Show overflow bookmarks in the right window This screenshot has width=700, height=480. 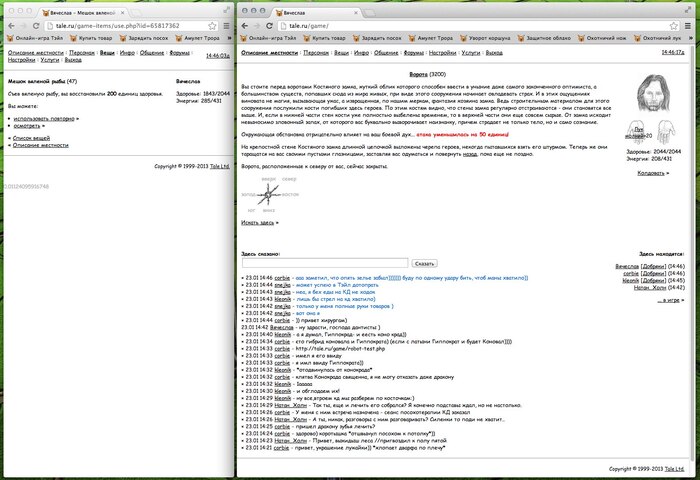tap(691, 38)
